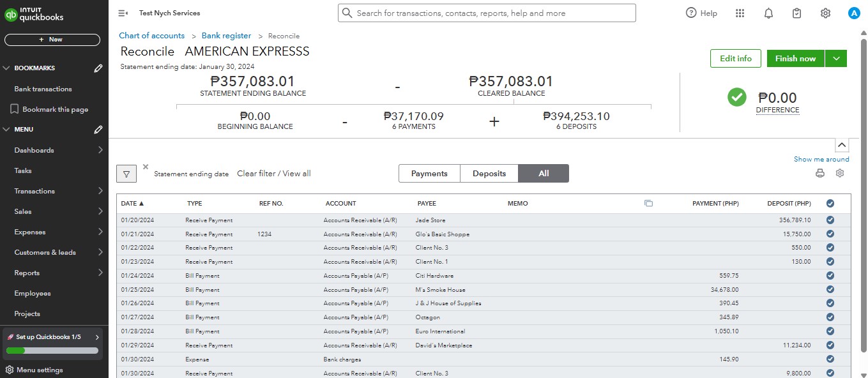Expand the Transactions submenu
The height and width of the screenshot is (378, 868).
pos(100,191)
